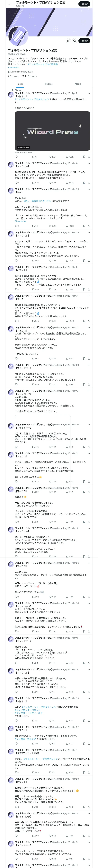Share the Mar 8 ファウスト post
The image size is (98, 868).
(89, 183)
